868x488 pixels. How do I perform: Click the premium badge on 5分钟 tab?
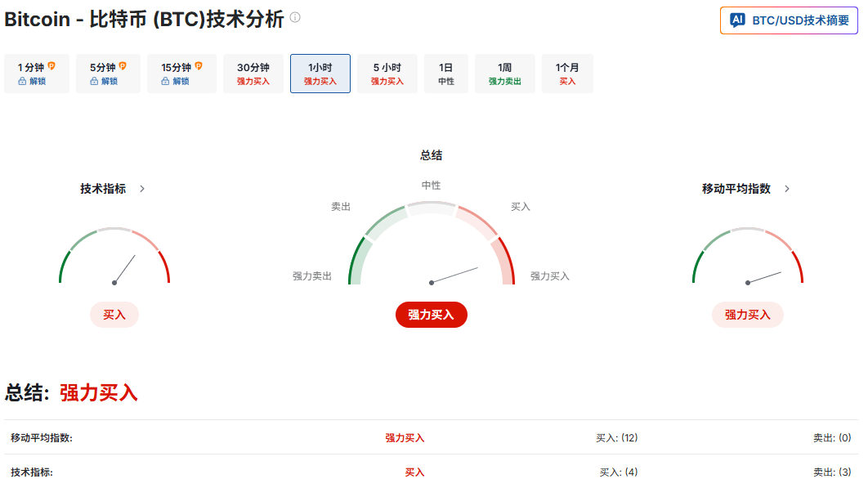123,66
